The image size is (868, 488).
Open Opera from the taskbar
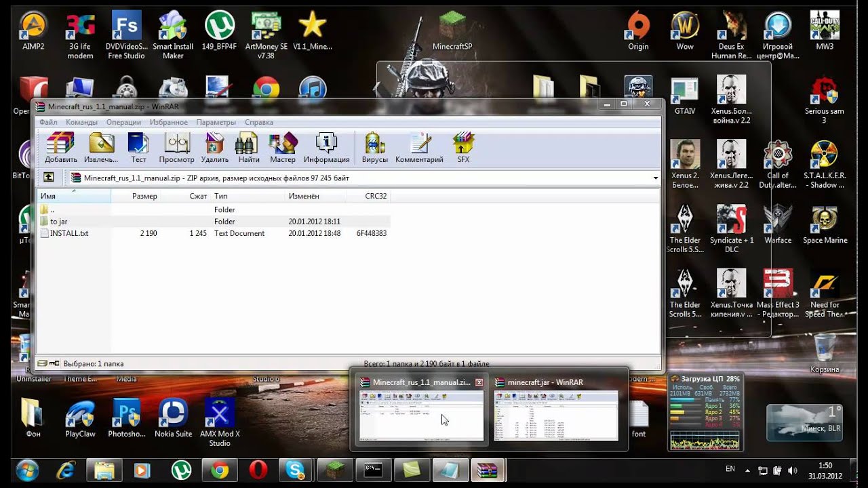coord(258,470)
